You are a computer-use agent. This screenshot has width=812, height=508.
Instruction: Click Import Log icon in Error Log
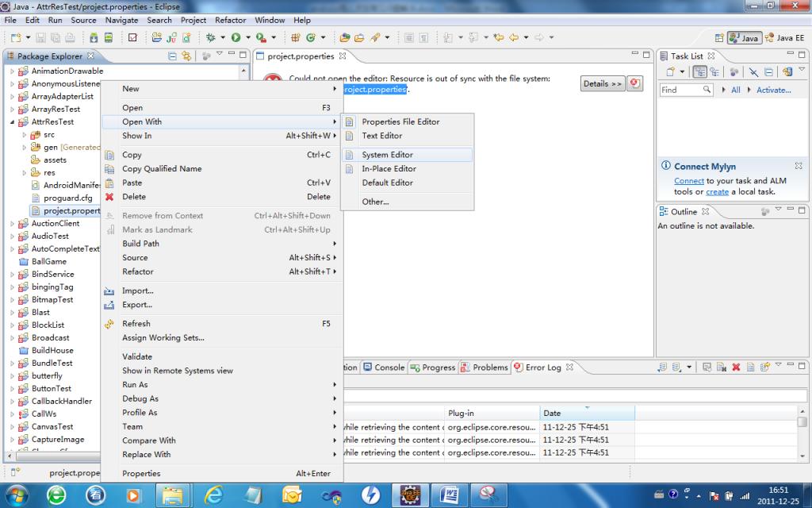coord(676,367)
